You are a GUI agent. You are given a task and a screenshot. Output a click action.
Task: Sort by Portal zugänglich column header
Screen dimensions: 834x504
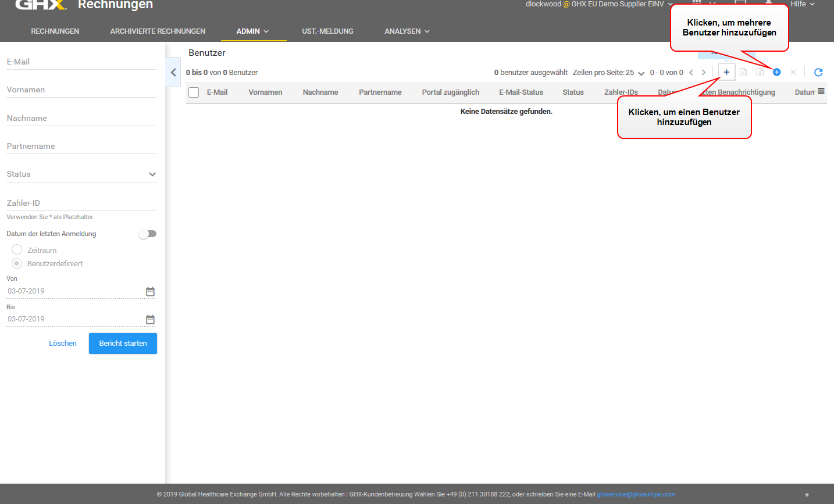[x=451, y=92]
